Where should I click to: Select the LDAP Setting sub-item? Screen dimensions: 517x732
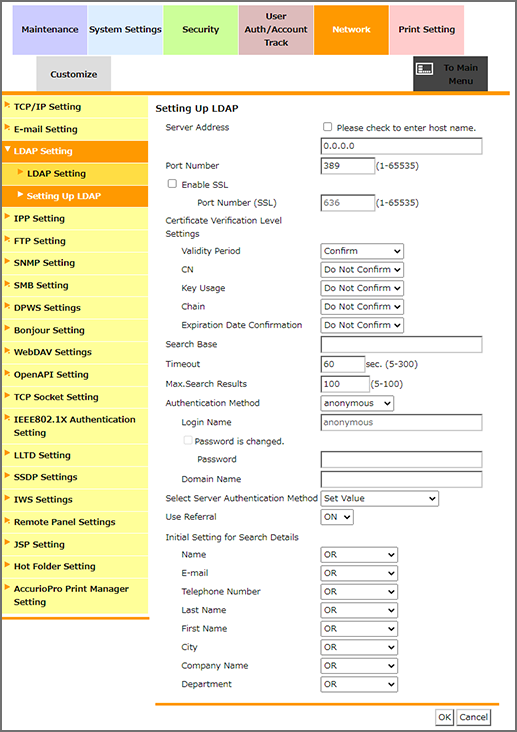pyautogui.click(x=75, y=174)
